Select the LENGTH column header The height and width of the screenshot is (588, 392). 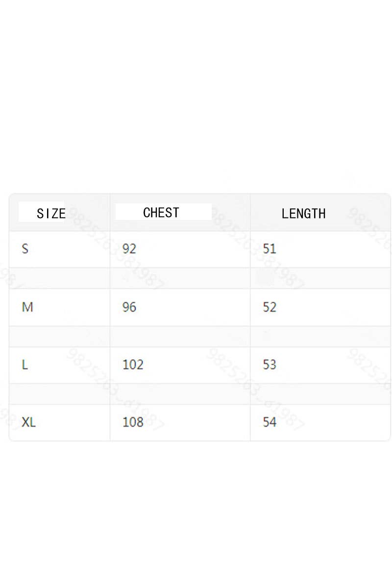click(x=303, y=213)
